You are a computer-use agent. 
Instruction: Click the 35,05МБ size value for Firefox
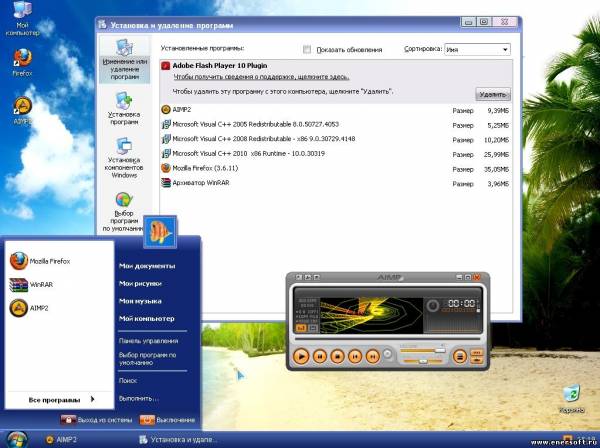496,169
